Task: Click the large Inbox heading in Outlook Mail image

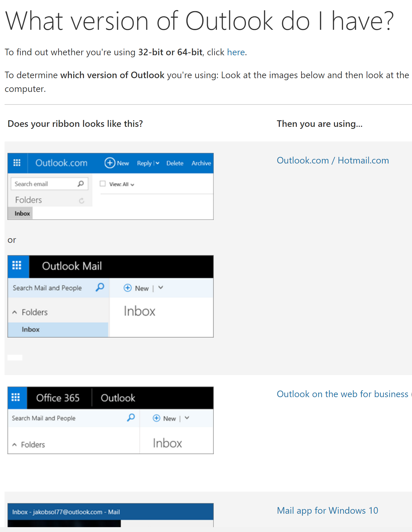Action: [140, 311]
